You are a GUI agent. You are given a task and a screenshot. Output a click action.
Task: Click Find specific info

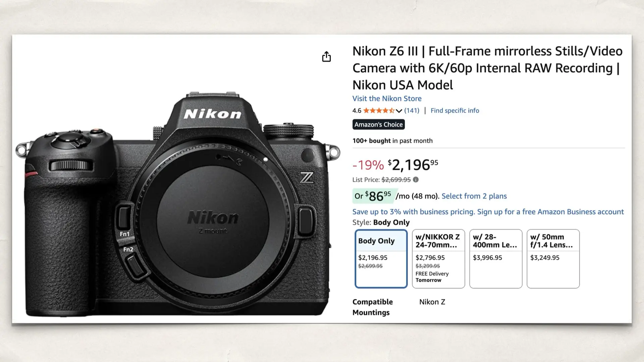[x=454, y=110]
